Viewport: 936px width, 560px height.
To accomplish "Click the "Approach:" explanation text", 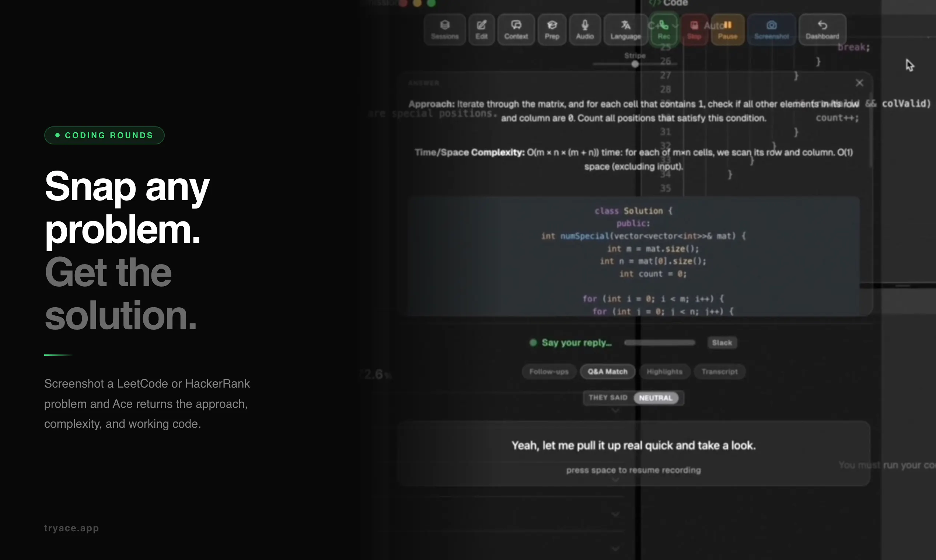I will point(634,111).
